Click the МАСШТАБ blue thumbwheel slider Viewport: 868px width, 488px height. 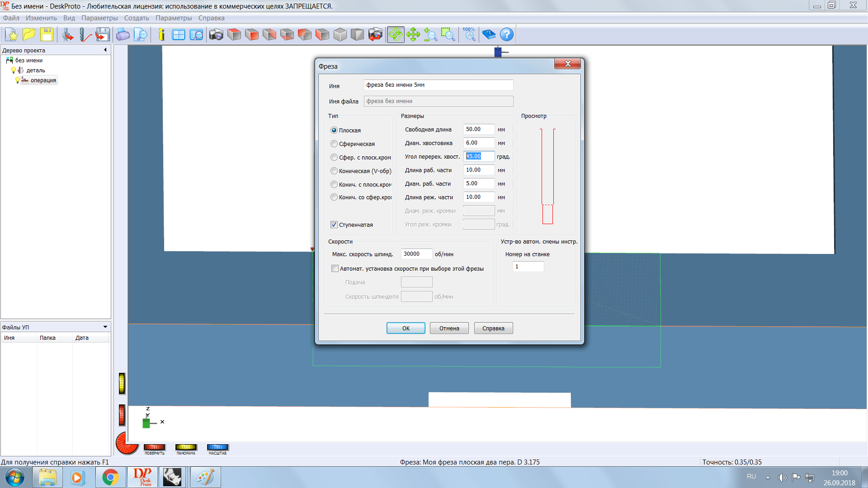[217, 447]
